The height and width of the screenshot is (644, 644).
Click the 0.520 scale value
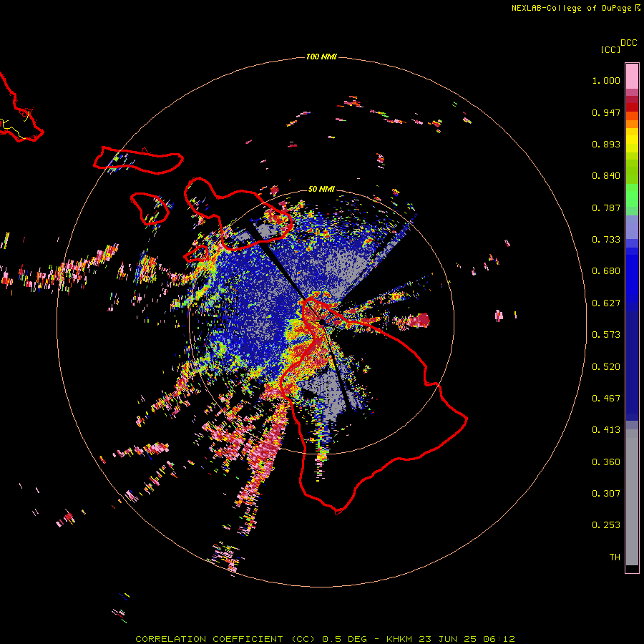[x=606, y=367]
